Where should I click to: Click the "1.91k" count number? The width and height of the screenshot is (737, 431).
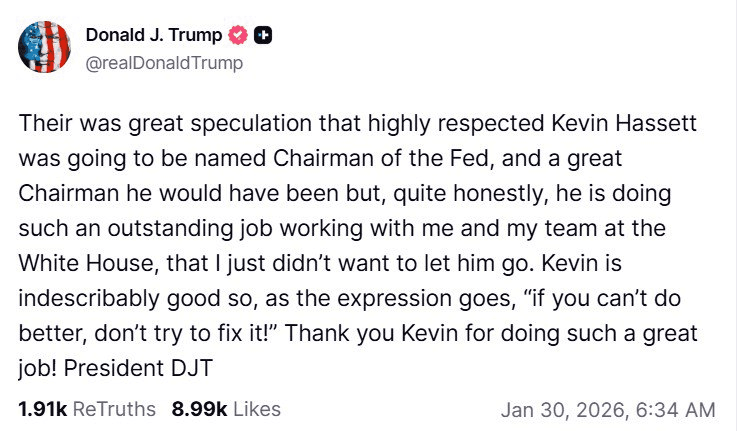tap(39, 409)
